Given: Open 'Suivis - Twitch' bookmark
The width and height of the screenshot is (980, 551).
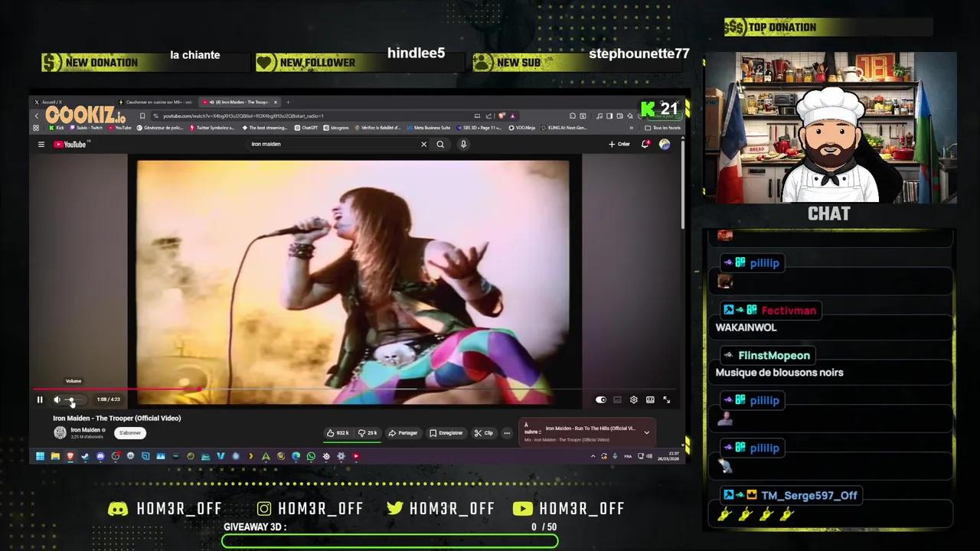Looking at the screenshot, I should pyautogui.click(x=87, y=128).
